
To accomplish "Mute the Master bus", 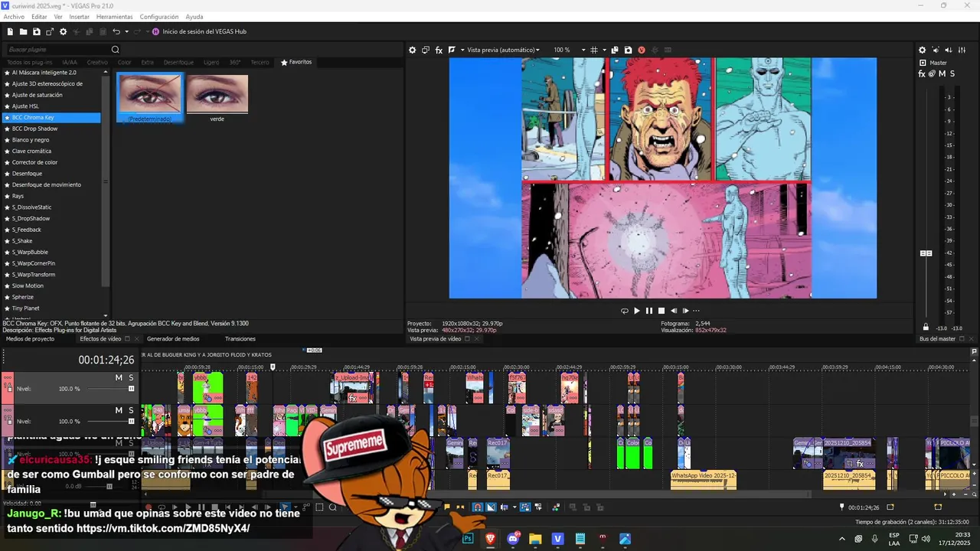I will pos(942,73).
